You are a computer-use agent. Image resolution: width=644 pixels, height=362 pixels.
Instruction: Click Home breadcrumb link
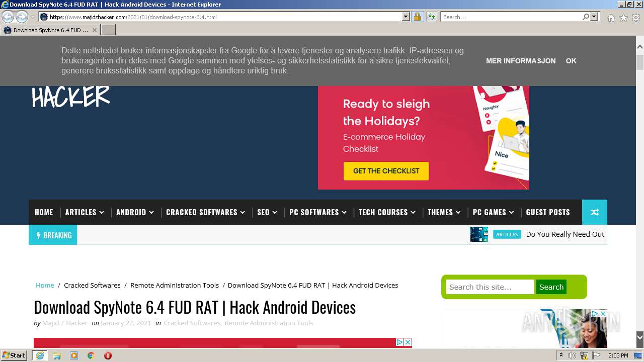pyautogui.click(x=45, y=285)
